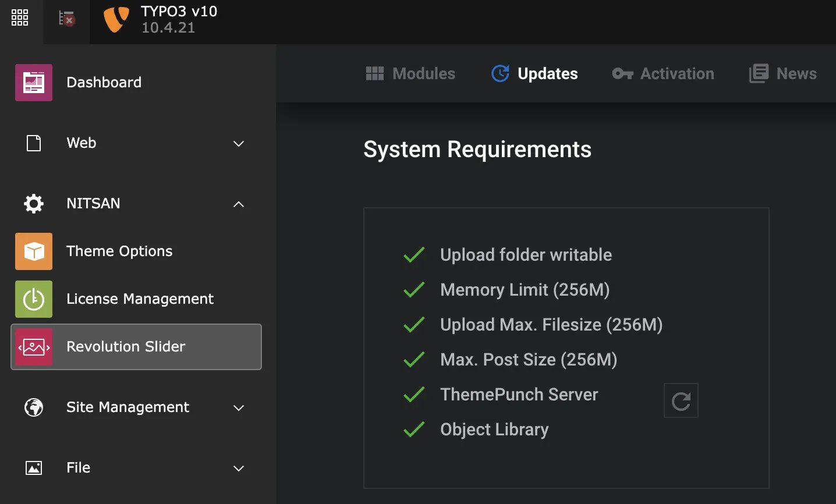
Task: Click the System Requirements heading
Action: [477, 150]
